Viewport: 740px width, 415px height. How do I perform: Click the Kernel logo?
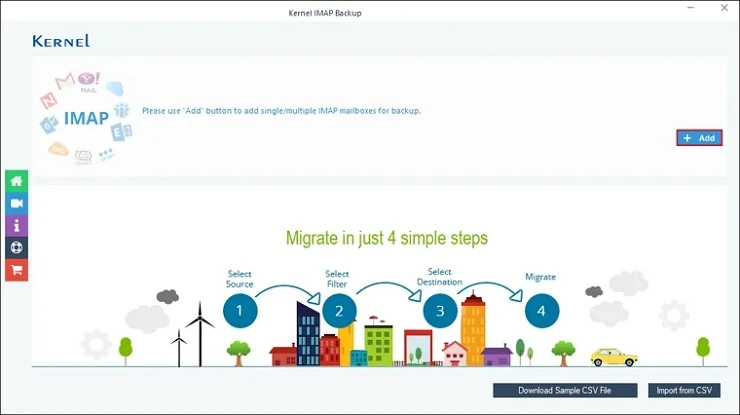61,41
